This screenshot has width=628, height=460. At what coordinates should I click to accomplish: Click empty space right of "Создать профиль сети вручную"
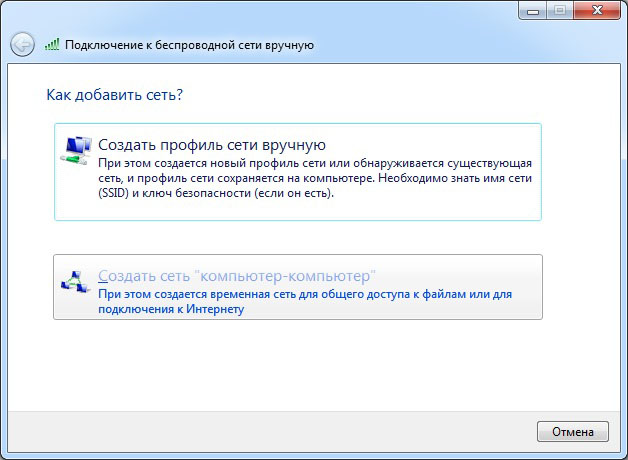440,145
